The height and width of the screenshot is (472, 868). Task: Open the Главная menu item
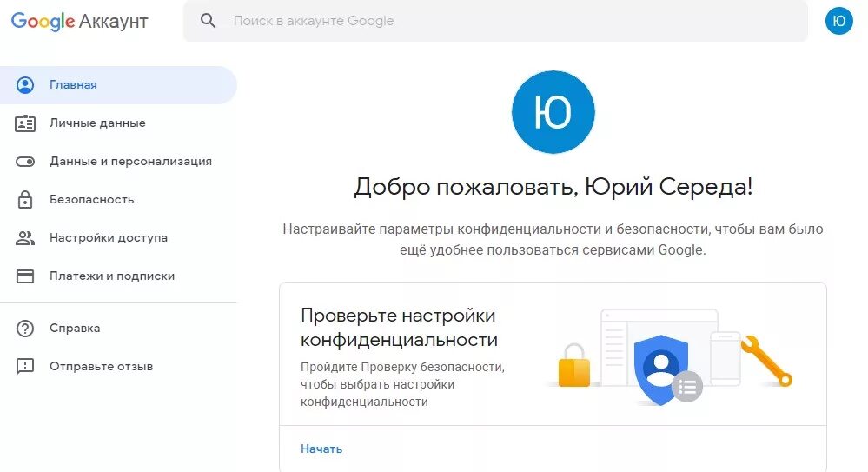pyautogui.click(x=118, y=85)
